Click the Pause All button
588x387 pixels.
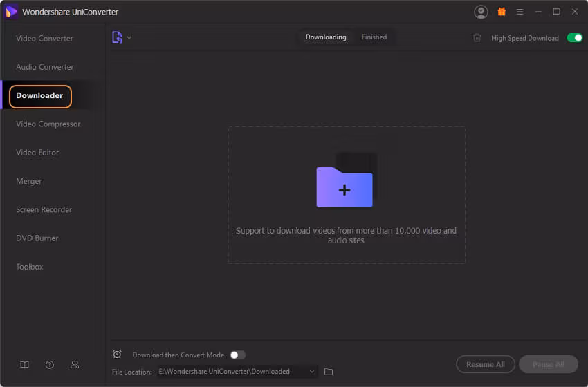tap(549, 364)
